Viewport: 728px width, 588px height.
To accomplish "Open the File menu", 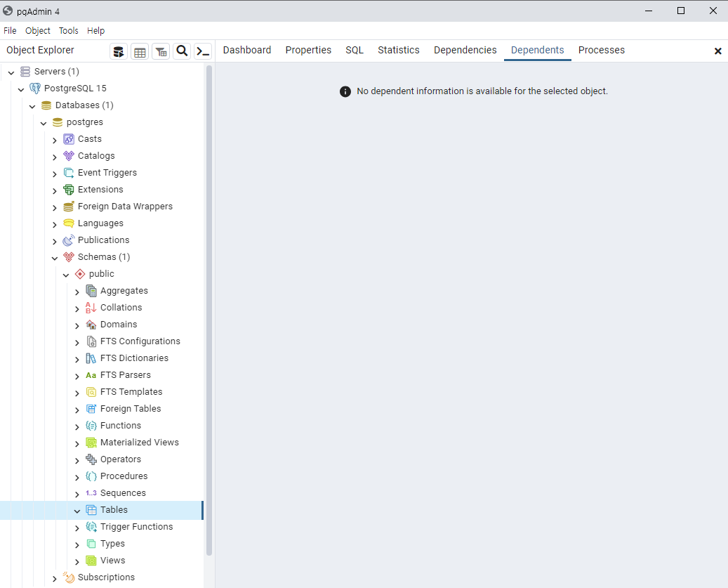I will (x=11, y=31).
